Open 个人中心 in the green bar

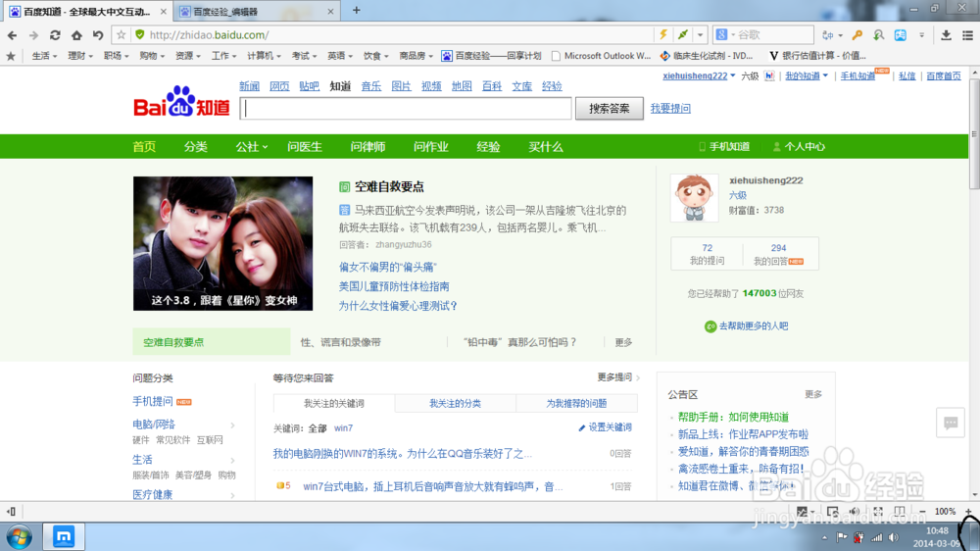(800, 147)
